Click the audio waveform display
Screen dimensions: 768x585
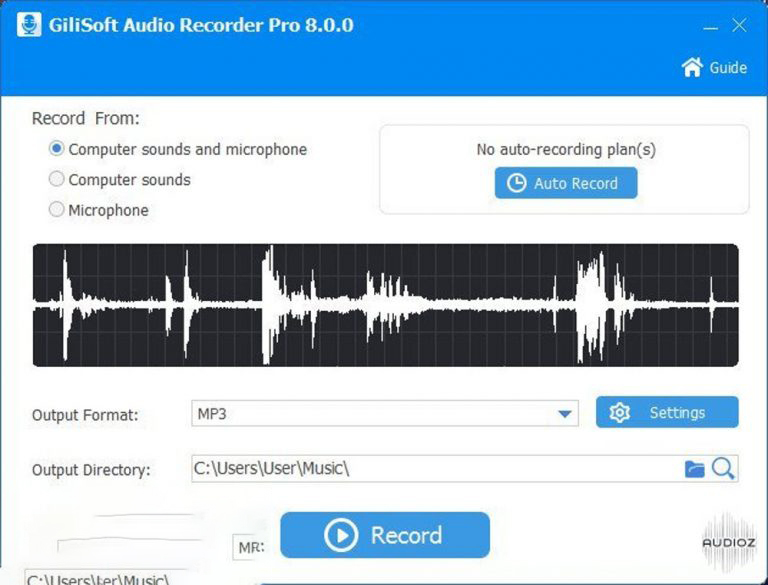pyautogui.click(x=385, y=305)
